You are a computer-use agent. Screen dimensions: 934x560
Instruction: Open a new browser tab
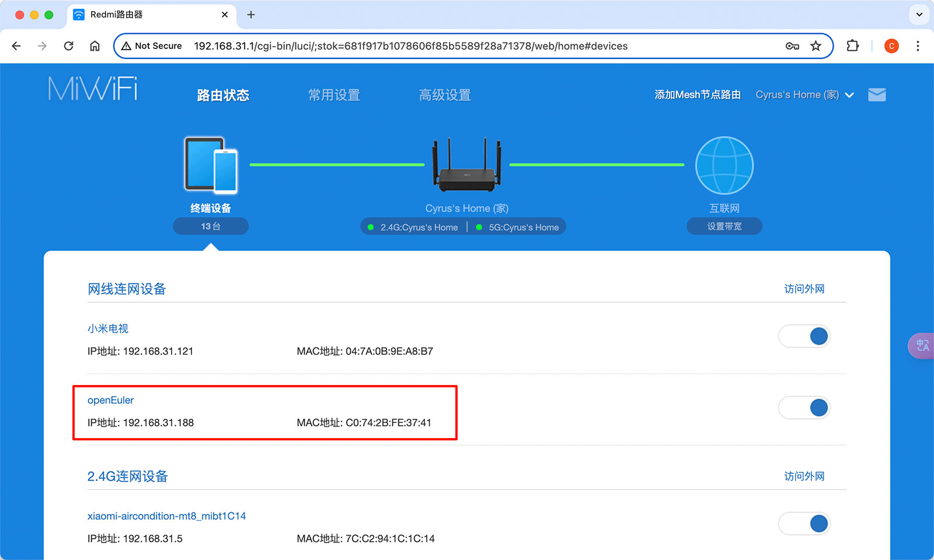click(251, 15)
